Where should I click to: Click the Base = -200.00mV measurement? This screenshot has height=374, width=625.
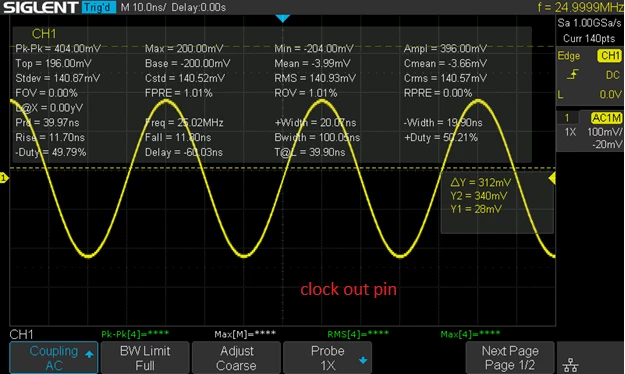188,63
